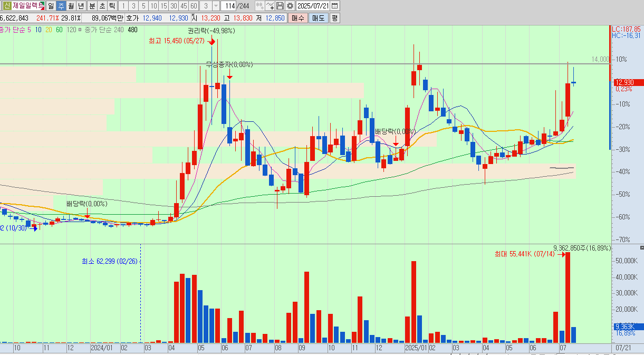Click moving average 60 legend label
This screenshot has width=644, height=355.
point(59,30)
